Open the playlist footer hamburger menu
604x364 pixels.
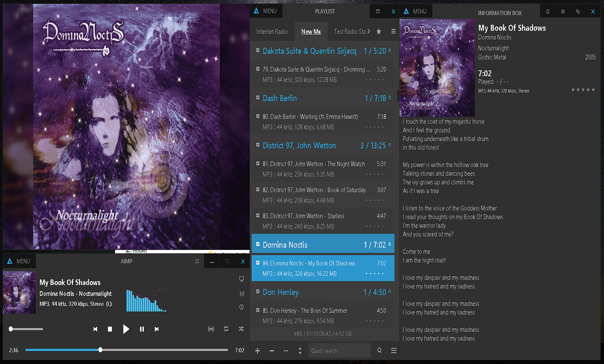click(x=393, y=351)
